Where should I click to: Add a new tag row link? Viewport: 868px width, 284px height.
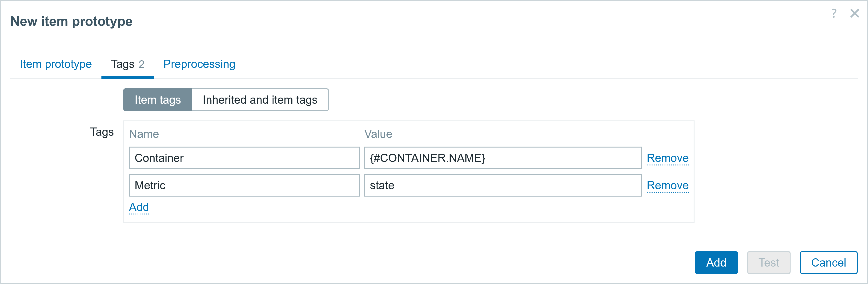tap(139, 207)
